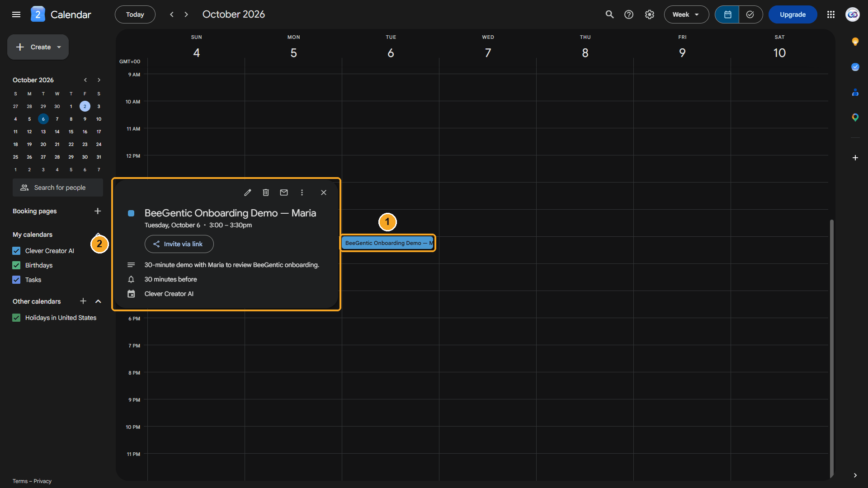Viewport: 868px width, 488px height.
Task: Email event details with envelope icon
Action: 284,192
